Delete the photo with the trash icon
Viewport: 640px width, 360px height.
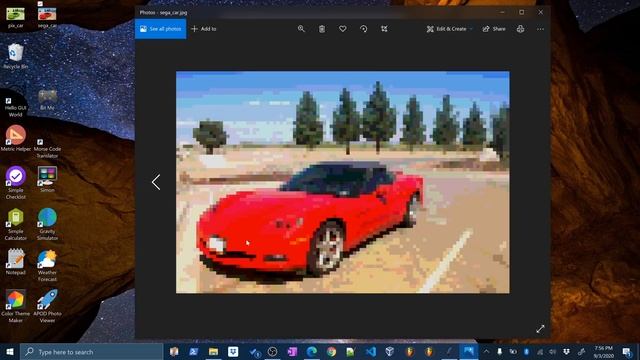(322, 29)
